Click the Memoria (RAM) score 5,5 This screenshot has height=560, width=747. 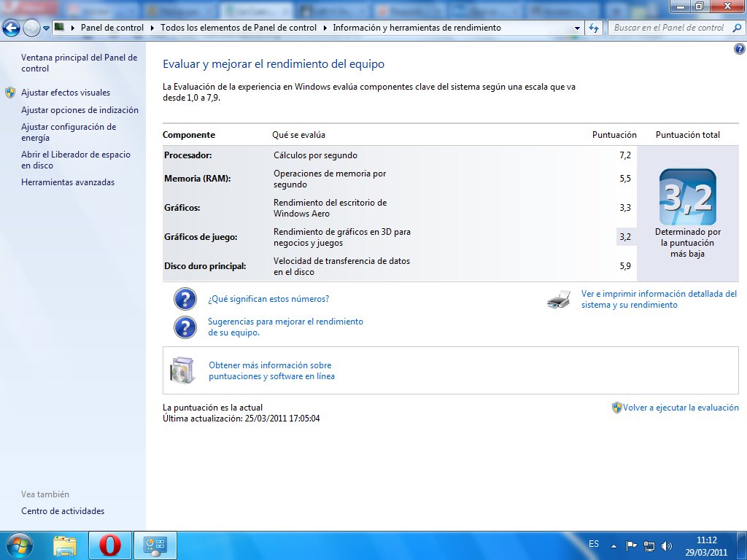(625, 179)
